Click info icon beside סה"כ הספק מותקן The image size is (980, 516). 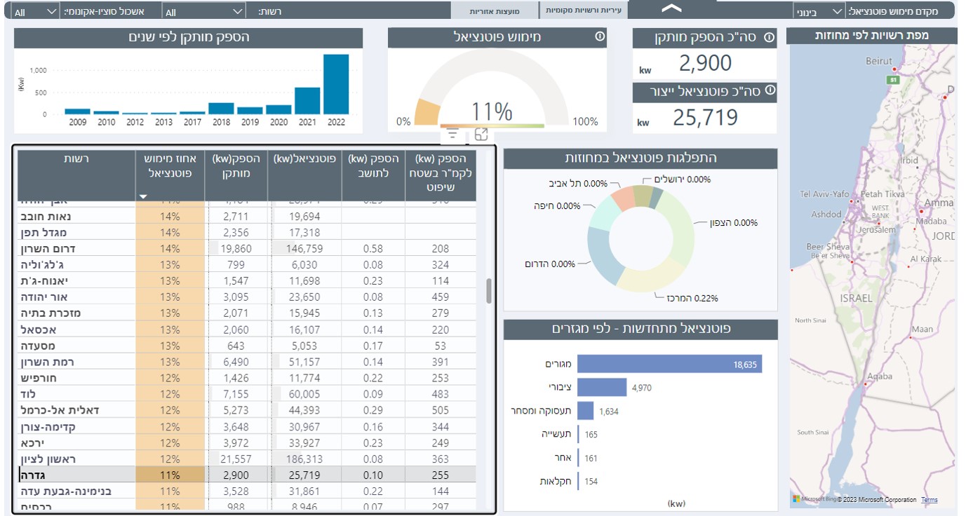769,38
